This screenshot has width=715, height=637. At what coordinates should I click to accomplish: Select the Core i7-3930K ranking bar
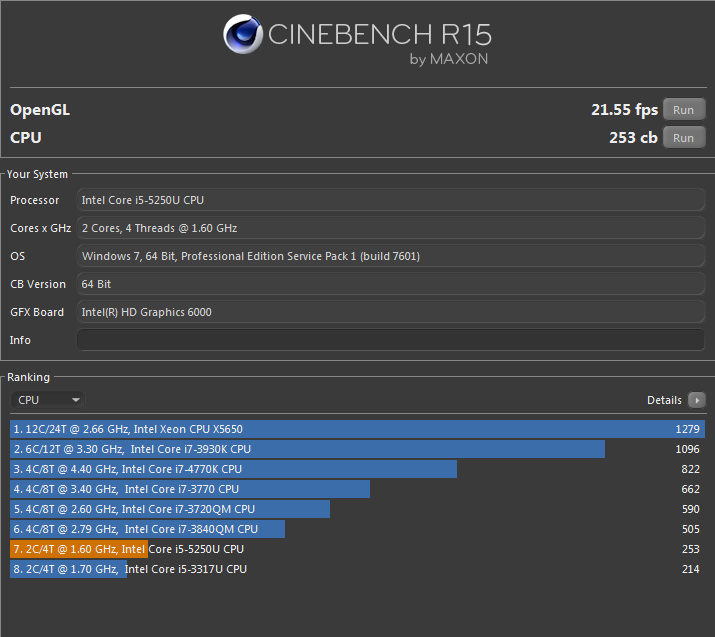click(307, 449)
